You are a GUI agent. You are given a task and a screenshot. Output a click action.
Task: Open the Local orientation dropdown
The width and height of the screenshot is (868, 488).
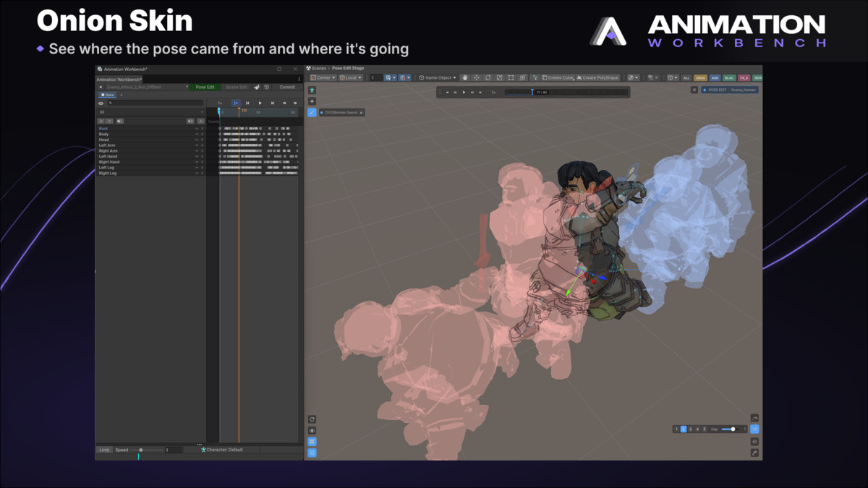(351, 77)
